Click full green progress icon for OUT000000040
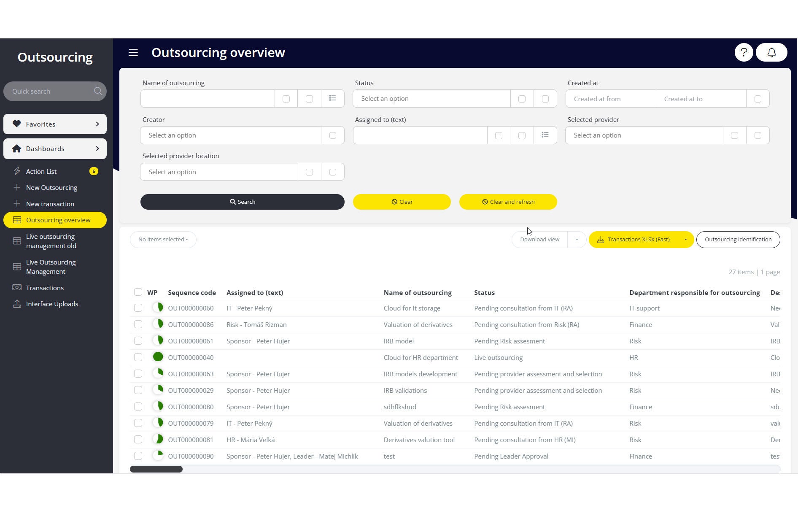 click(158, 357)
